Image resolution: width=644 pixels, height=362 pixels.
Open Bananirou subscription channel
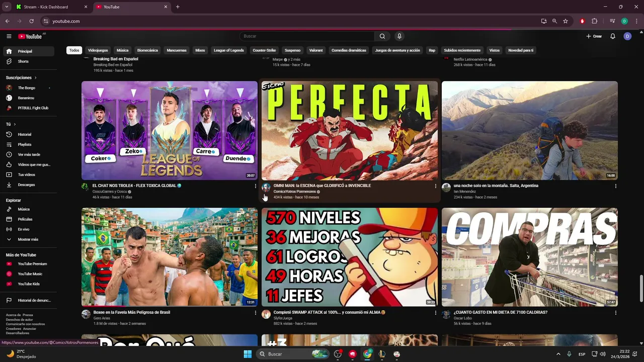[29, 98]
